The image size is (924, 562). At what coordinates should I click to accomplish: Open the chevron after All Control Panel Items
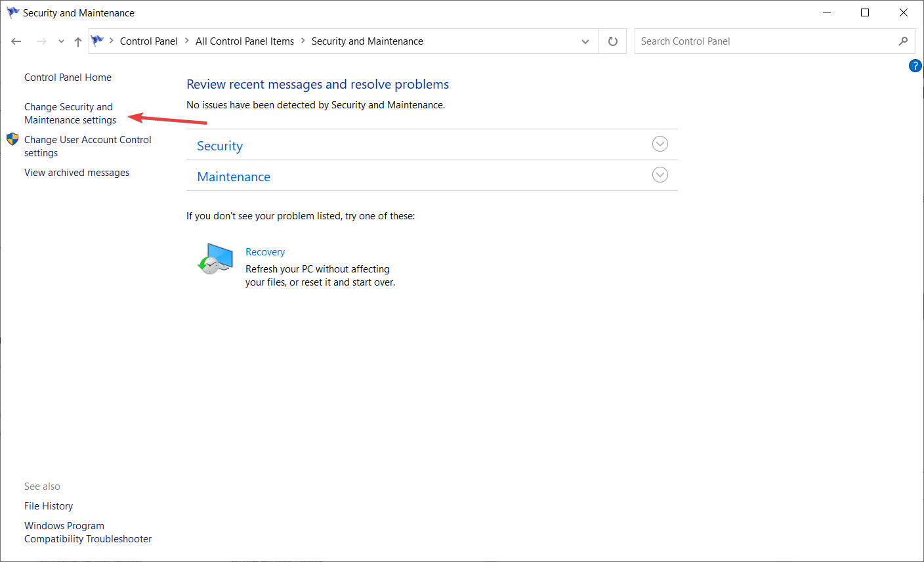pos(303,41)
